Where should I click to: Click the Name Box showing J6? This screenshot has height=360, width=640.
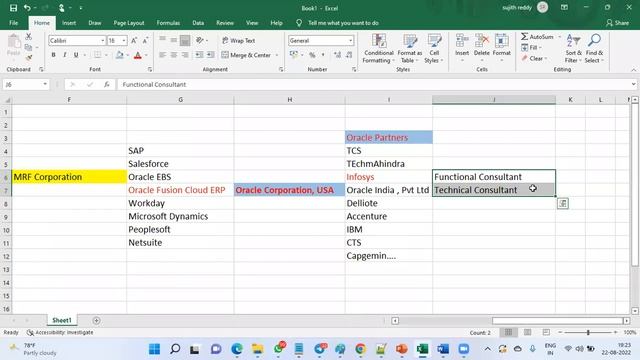pyautogui.click(x=25, y=84)
